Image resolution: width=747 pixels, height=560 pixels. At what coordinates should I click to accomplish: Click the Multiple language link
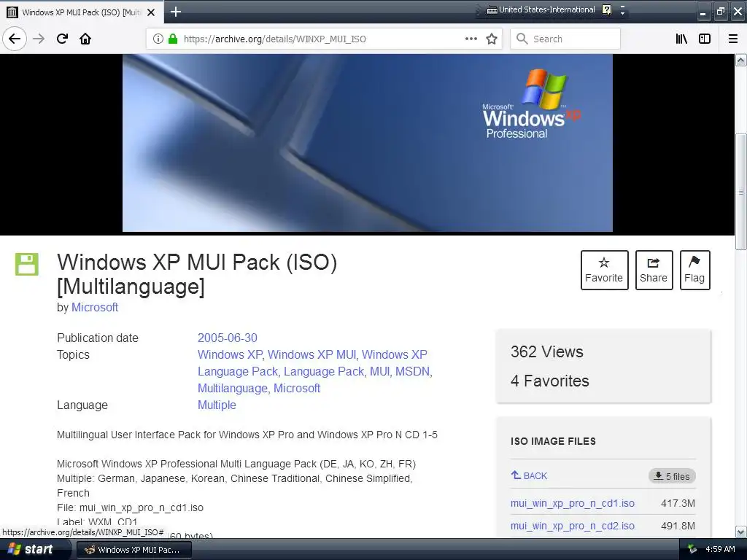pos(217,405)
